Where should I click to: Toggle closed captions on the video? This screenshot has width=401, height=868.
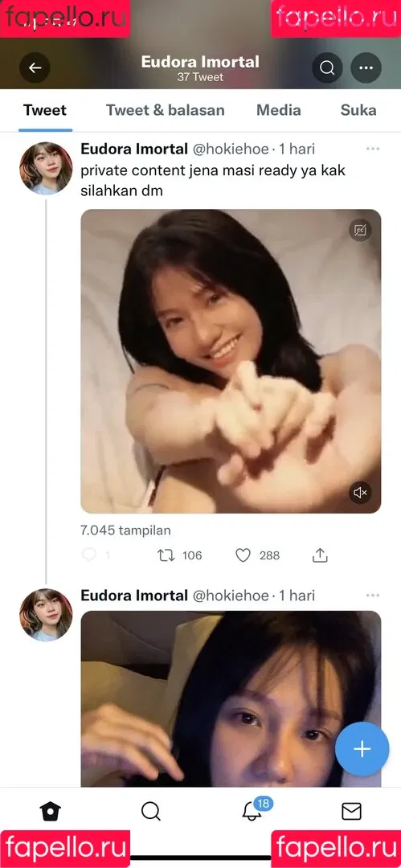360,230
